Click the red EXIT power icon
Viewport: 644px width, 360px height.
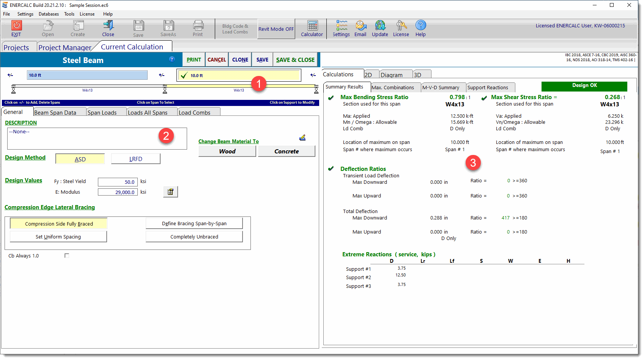tap(16, 25)
